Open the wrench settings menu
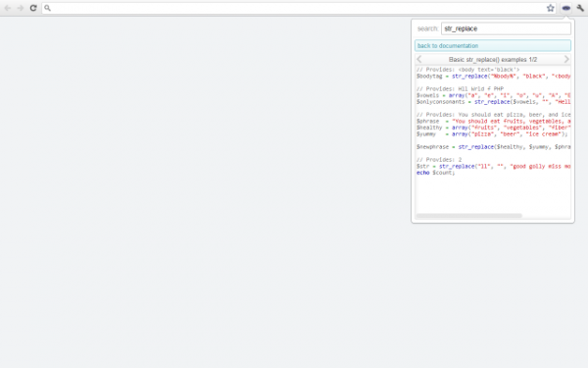 pyautogui.click(x=580, y=8)
